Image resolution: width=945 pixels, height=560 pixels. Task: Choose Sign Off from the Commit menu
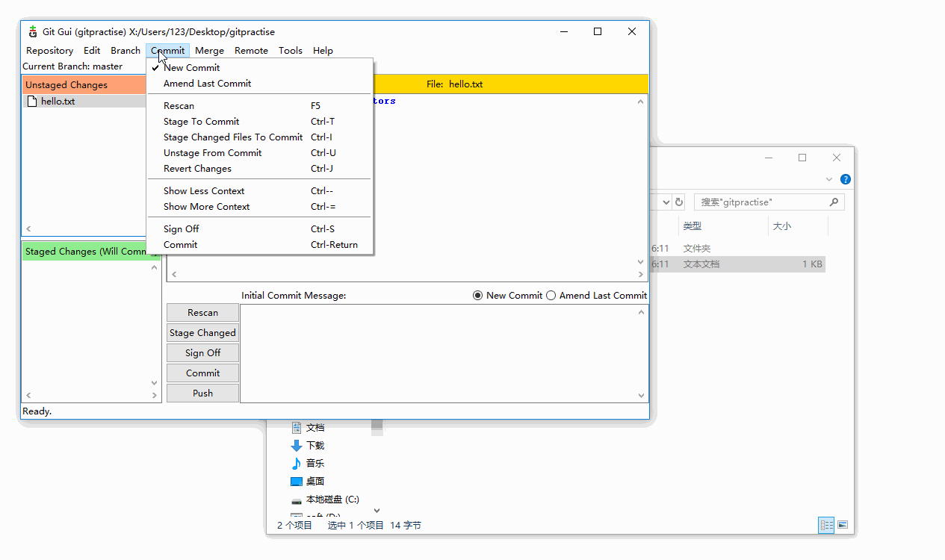(x=260, y=229)
